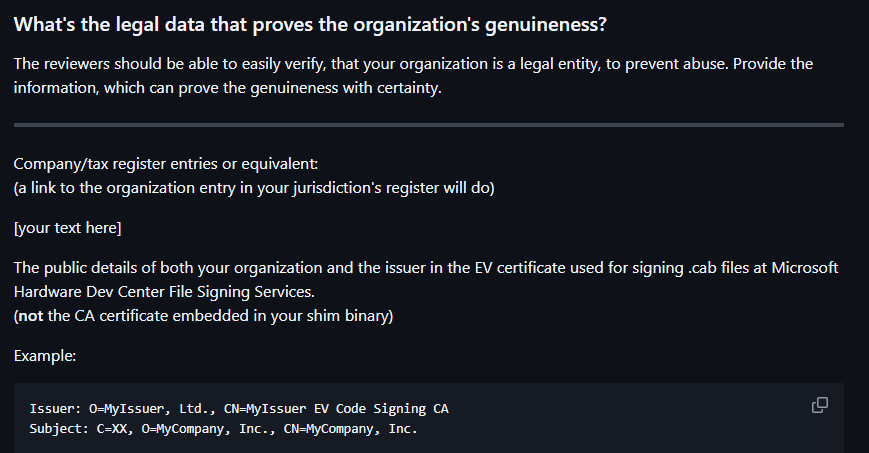Click the horizontal divider line

click(x=429, y=125)
